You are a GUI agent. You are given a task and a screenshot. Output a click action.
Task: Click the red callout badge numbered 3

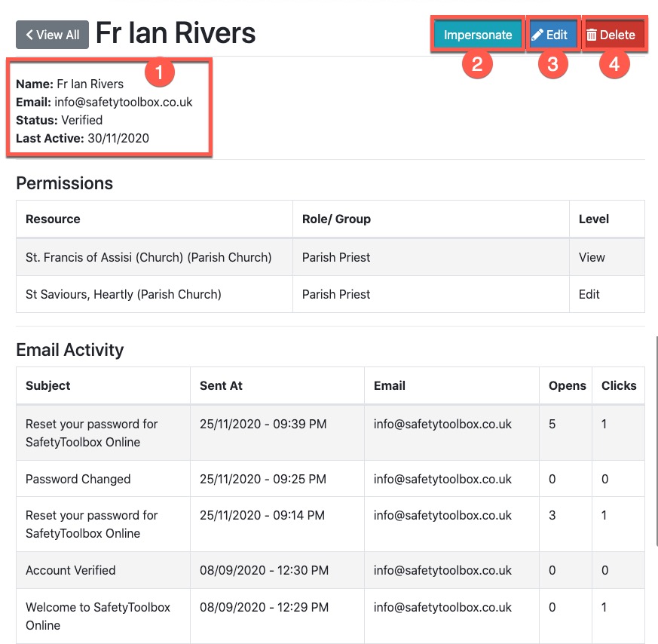(552, 65)
